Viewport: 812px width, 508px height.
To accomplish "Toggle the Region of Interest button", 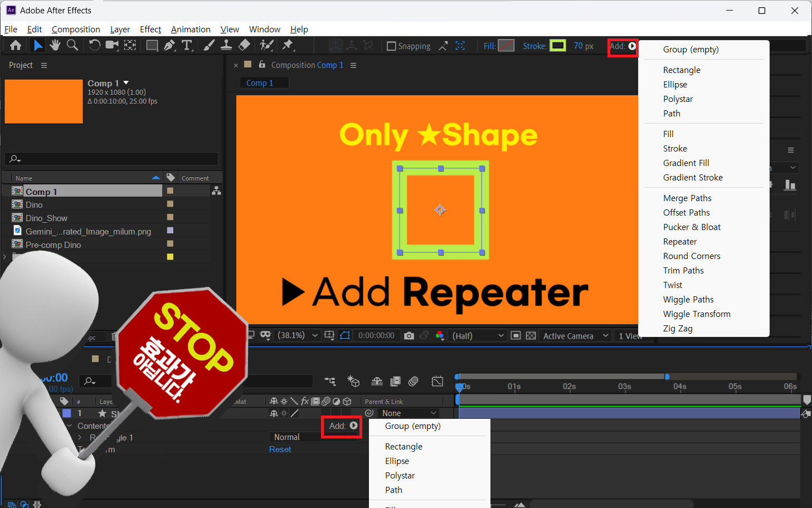I will click(x=516, y=335).
